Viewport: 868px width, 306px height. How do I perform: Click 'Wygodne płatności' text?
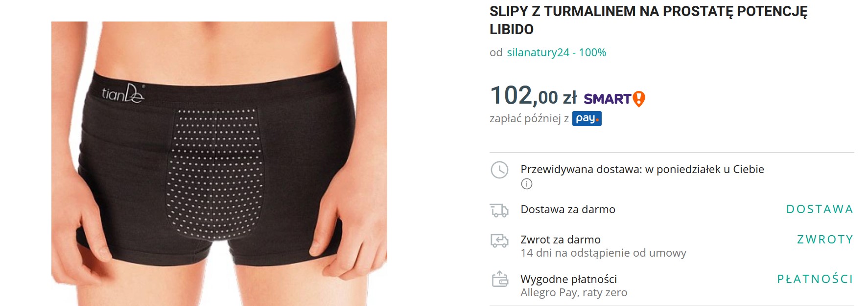click(568, 279)
